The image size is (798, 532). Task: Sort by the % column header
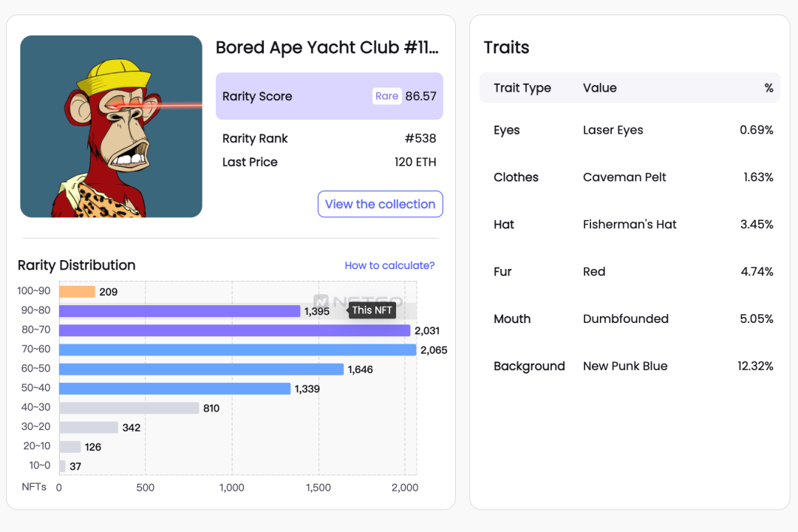point(768,88)
